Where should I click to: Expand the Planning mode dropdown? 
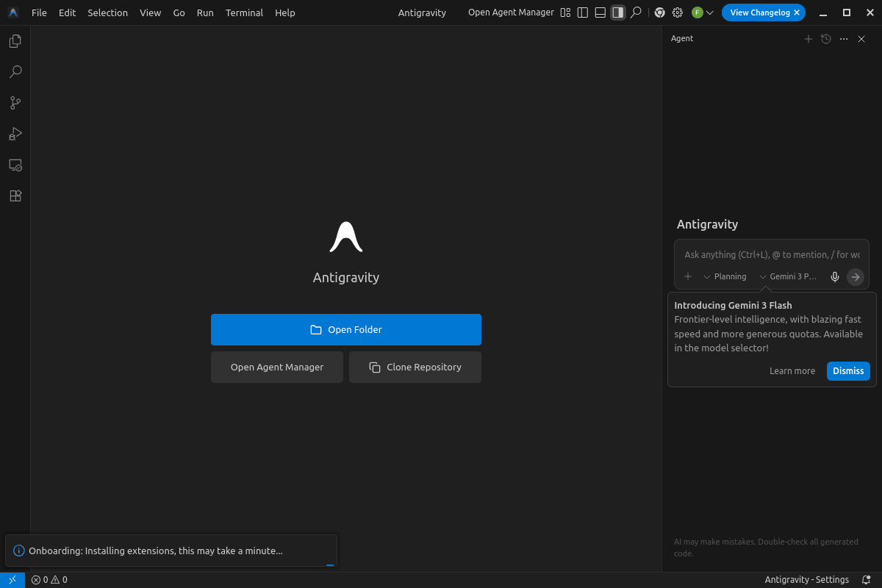[725, 277]
